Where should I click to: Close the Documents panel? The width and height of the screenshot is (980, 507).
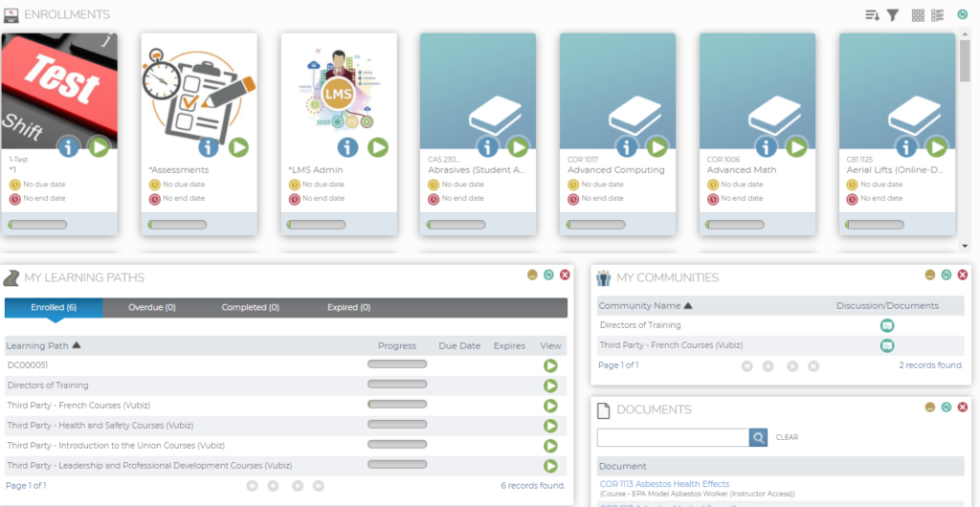tap(963, 408)
